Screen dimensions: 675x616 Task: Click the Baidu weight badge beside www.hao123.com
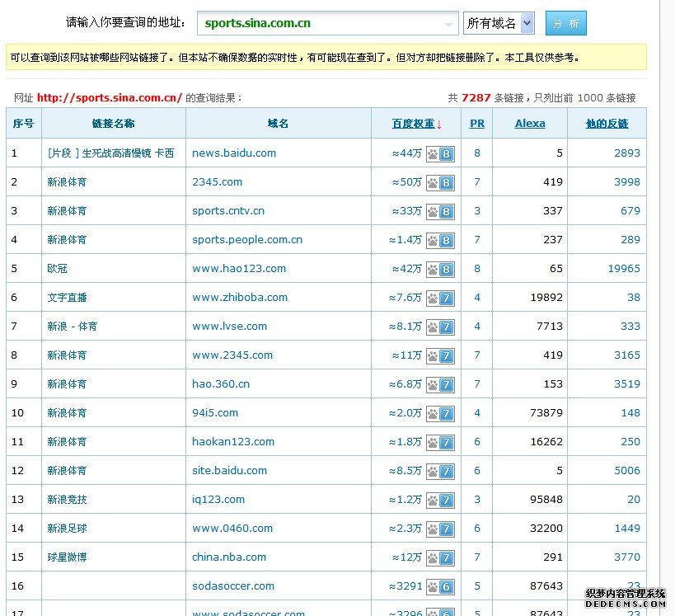[442, 269]
